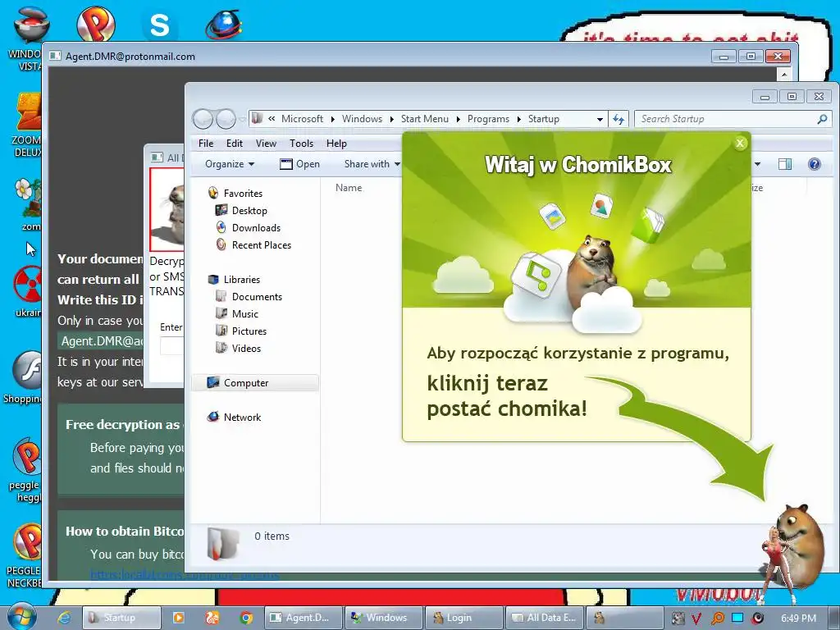Open Google Chrome from the taskbar

tap(246, 618)
